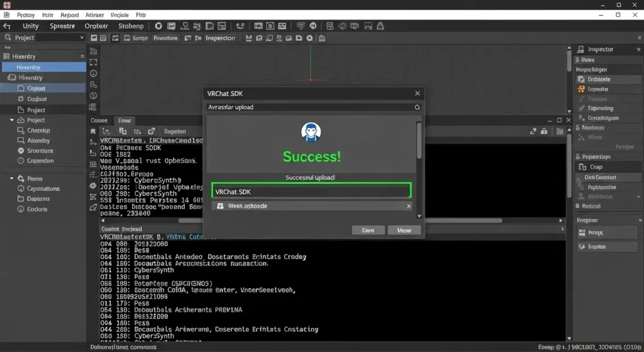This screenshot has width=644, height=352.
Task: Click the Bageion label in console toolbar
Action: (175, 132)
